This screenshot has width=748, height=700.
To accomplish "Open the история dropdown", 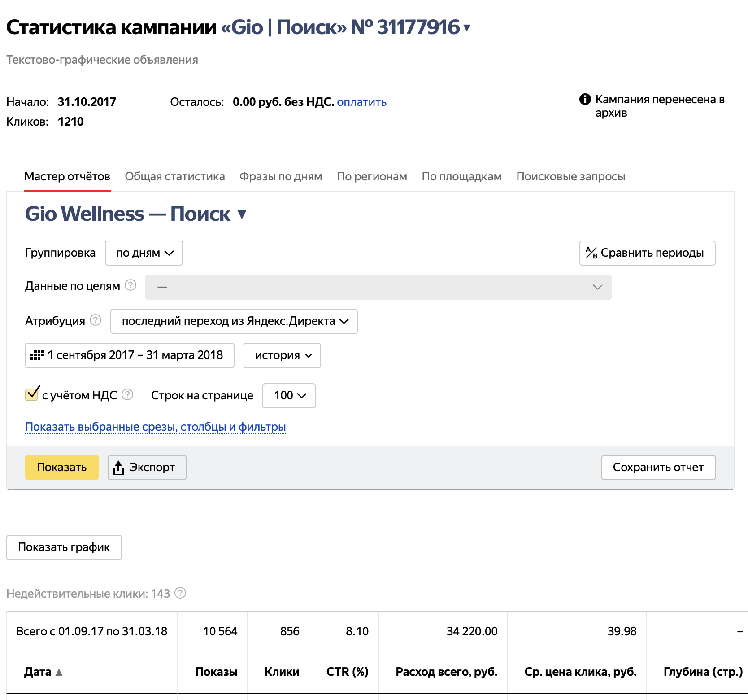I will [x=282, y=355].
